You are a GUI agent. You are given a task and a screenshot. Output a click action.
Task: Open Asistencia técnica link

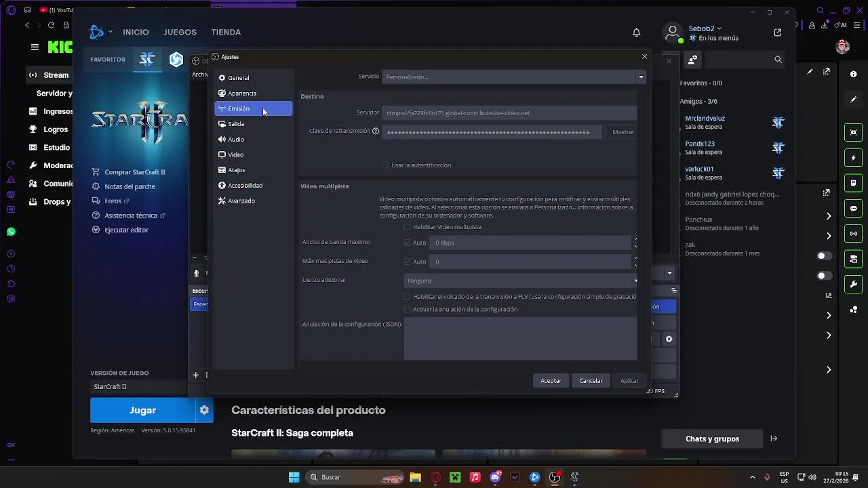tap(135, 216)
